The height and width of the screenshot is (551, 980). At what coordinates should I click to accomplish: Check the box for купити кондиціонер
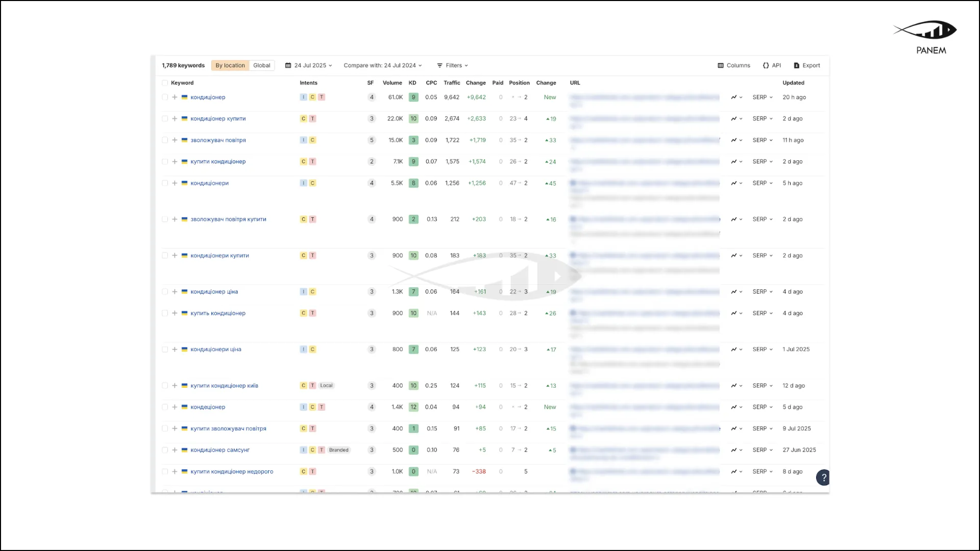[165, 162]
